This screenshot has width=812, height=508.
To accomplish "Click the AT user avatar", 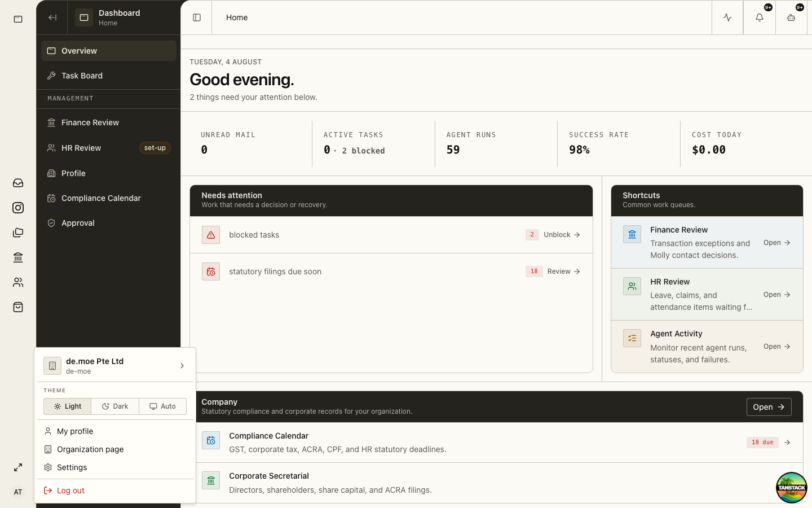I will click(x=18, y=492).
